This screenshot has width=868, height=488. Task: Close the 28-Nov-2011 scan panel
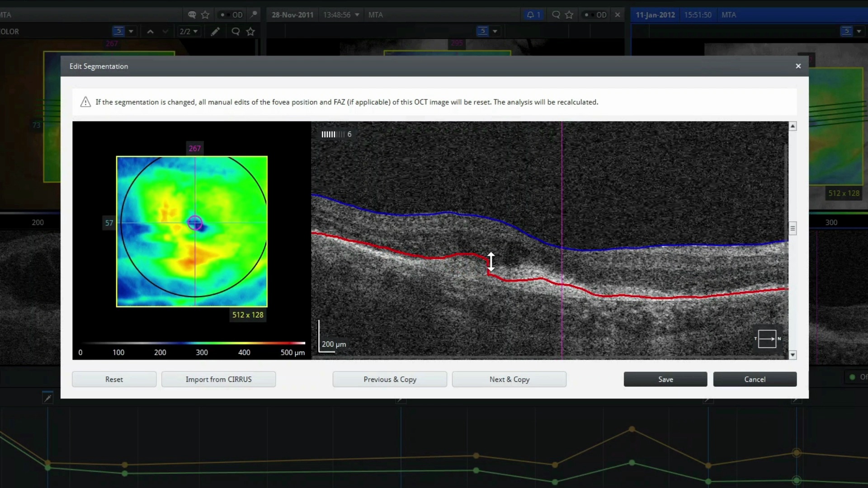point(618,15)
